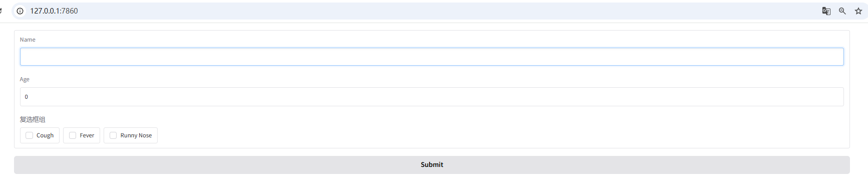Viewport: 868px width, 190px height.
Task: Click the Age field label
Action: [x=25, y=79]
